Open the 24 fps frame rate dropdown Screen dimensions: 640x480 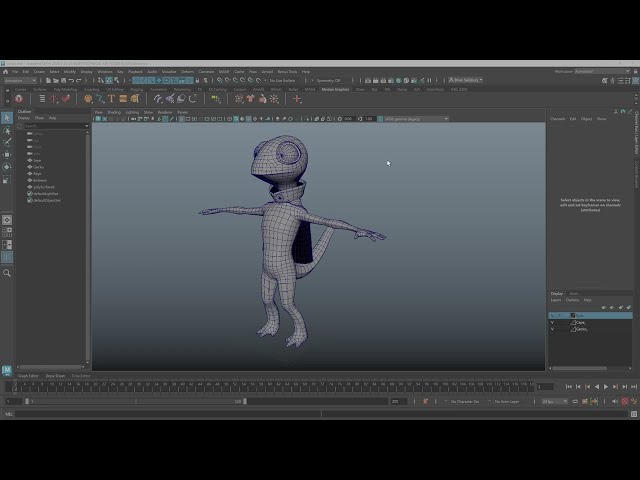(x=554, y=402)
